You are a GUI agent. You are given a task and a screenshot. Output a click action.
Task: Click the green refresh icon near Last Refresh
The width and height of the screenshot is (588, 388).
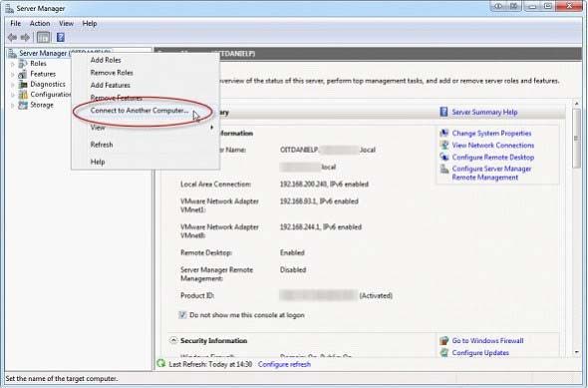click(161, 364)
